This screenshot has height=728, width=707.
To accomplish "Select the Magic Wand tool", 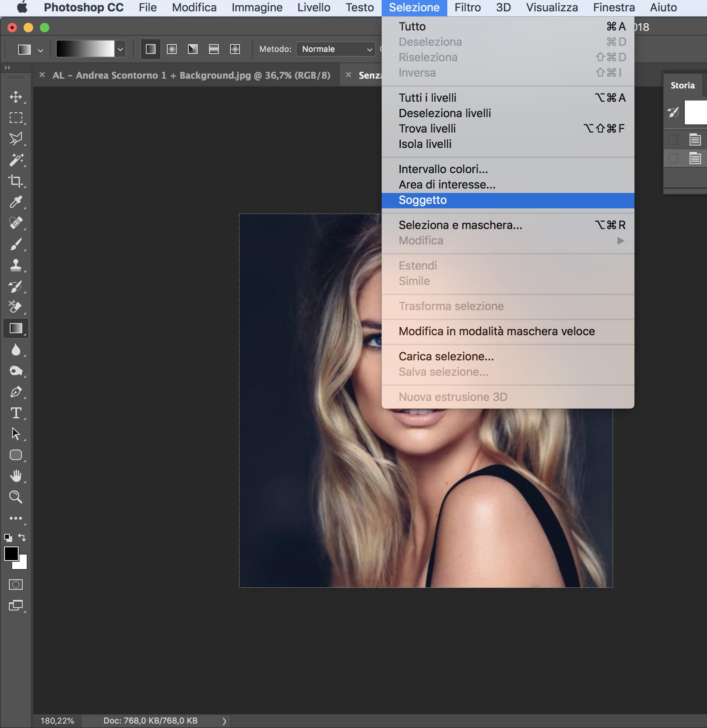I will (16, 160).
